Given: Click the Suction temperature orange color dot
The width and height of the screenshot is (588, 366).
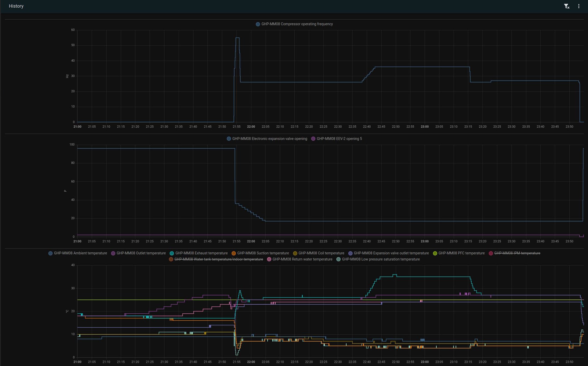Looking at the screenshot, I should coord(234,253).
